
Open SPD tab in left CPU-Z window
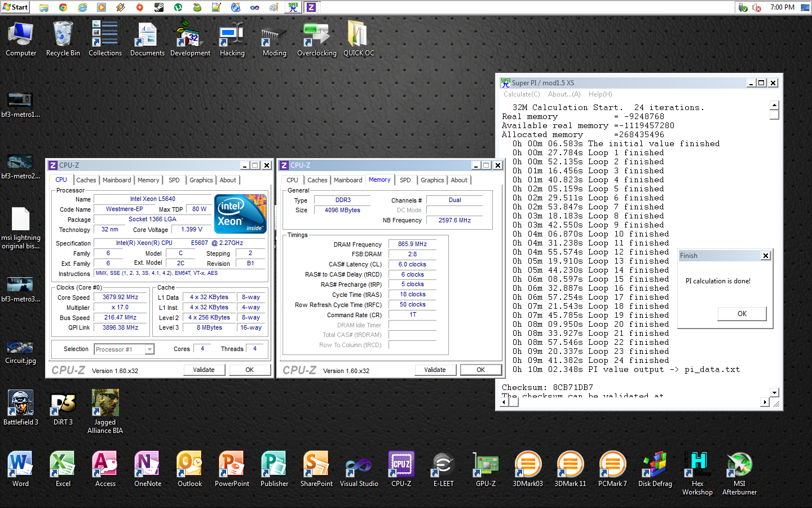pyautogui.click(x=174, y=180)
